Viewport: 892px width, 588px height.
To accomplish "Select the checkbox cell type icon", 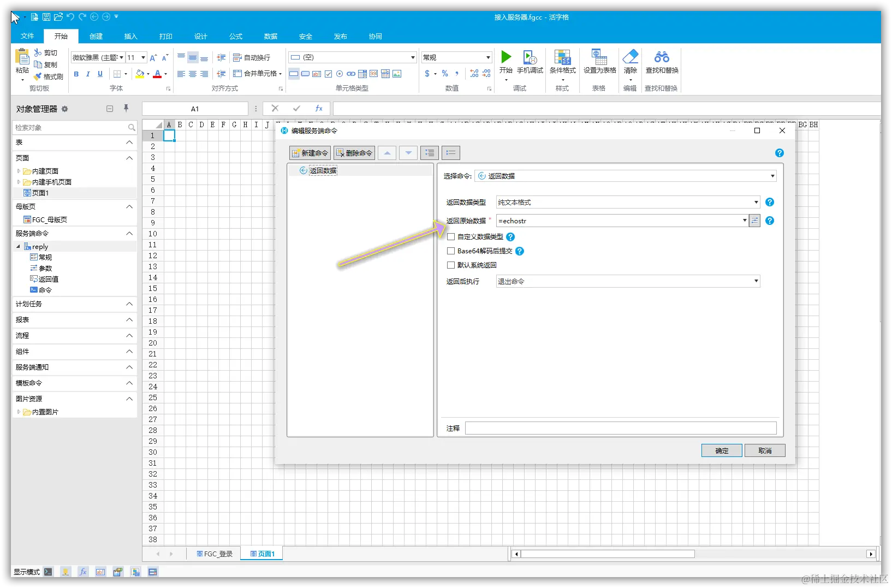I will 328,74.
